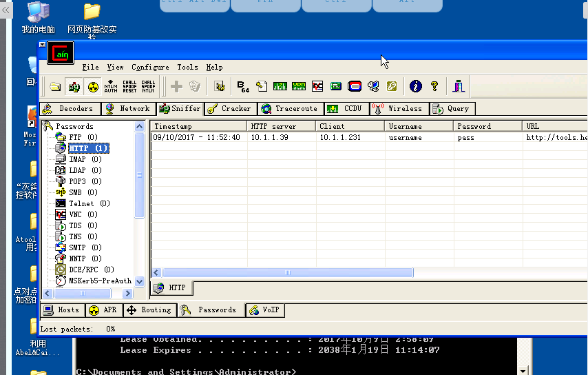Screen dimensions: 588x375
Task: Select MSKerb5-PreAuth in password tree
Action: pyautogui.click(x=100, y=281)
